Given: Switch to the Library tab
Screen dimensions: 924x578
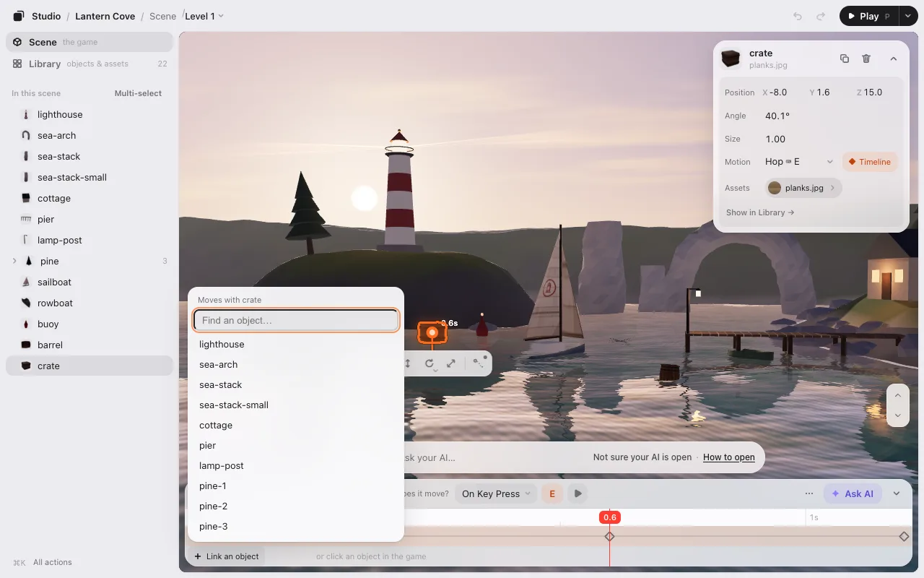Looking at the screenshot, I should click(90, 64).
